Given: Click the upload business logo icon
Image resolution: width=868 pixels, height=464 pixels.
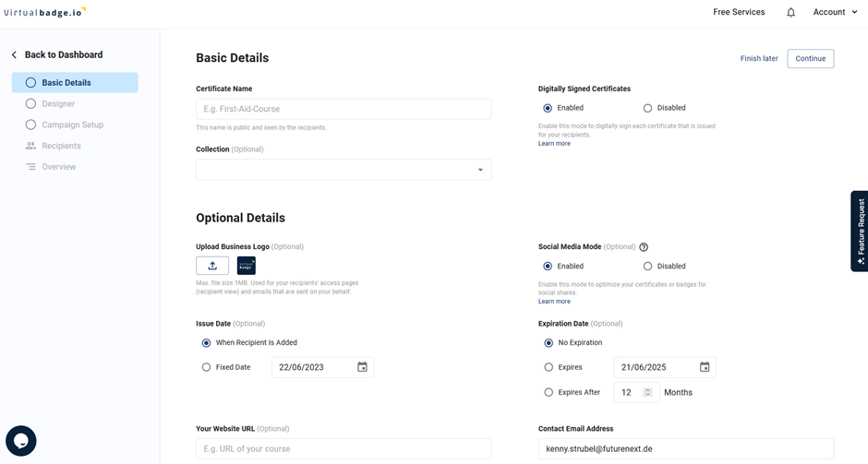Looking at the screenshot, I should point(212,266).
